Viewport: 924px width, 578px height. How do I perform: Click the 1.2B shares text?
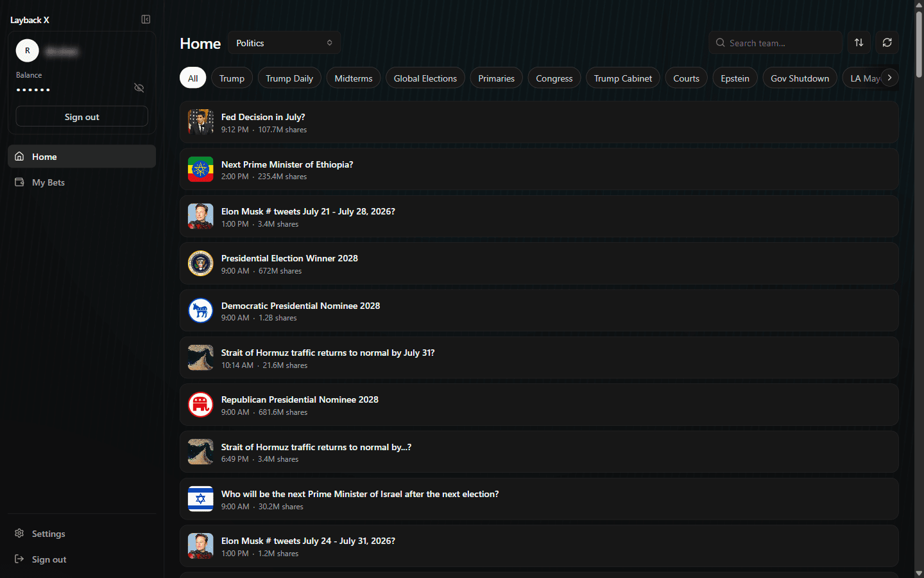tap(278, 318)
